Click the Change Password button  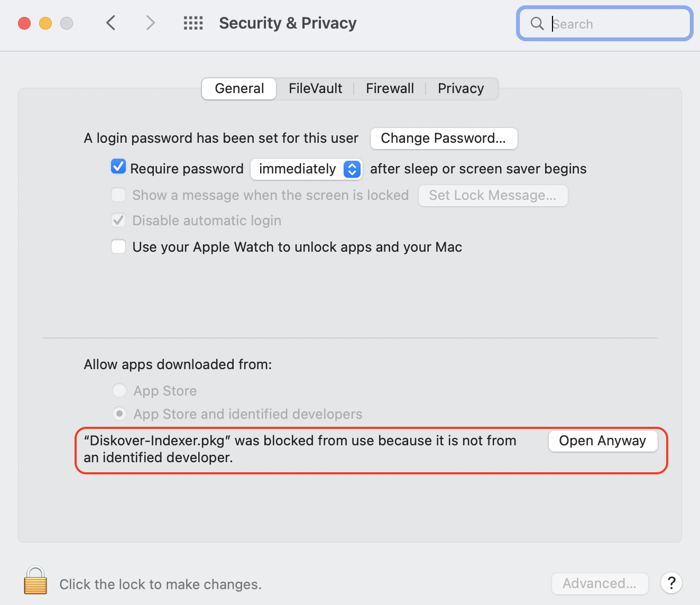pos(444,139)
